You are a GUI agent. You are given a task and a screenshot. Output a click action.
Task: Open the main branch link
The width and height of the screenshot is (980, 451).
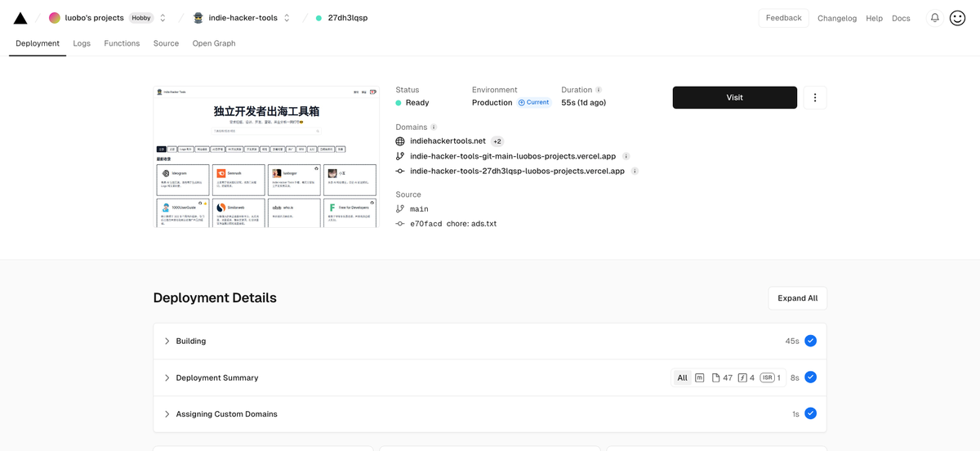[x=419, y=209]
